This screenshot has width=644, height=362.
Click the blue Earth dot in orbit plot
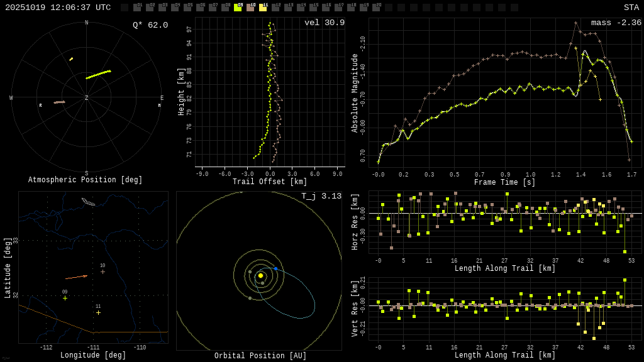pyautogui.click(x=275, y=268)
